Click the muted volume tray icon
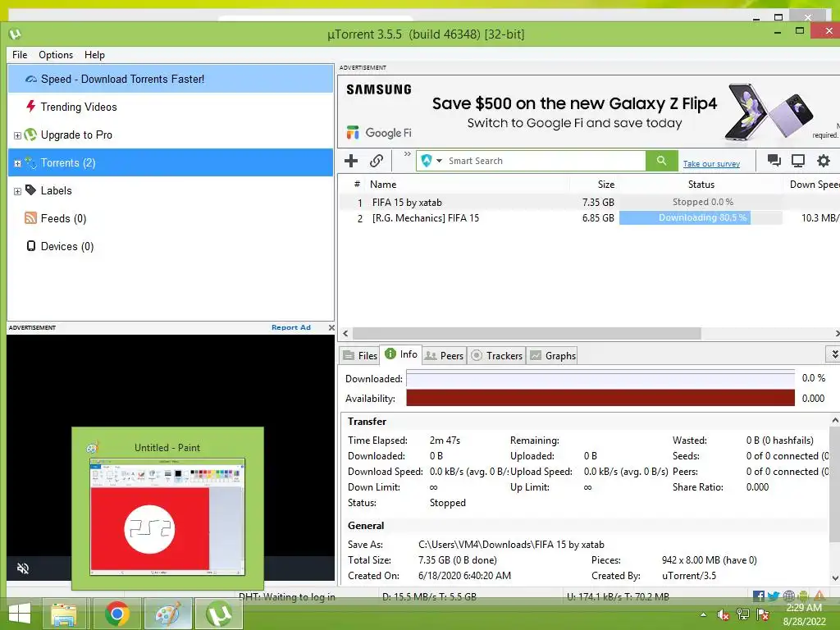Viewport: 840px width, 630px height. [723, 615]
